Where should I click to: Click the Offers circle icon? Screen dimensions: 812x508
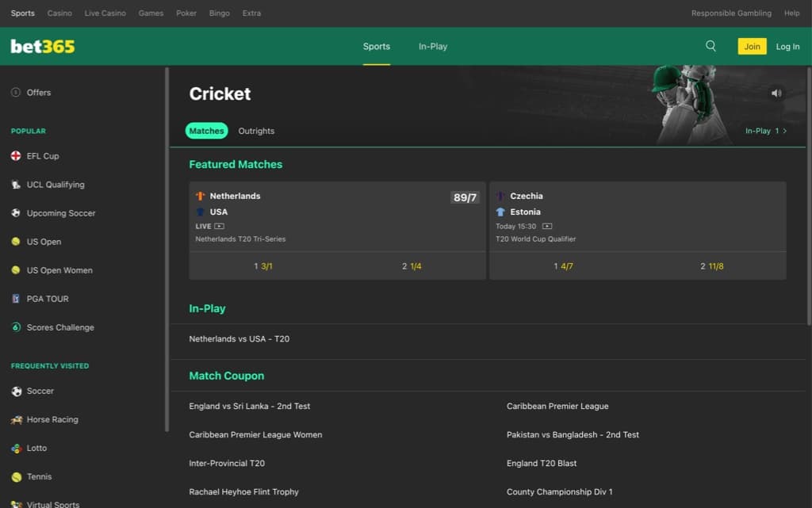point(16,93)
